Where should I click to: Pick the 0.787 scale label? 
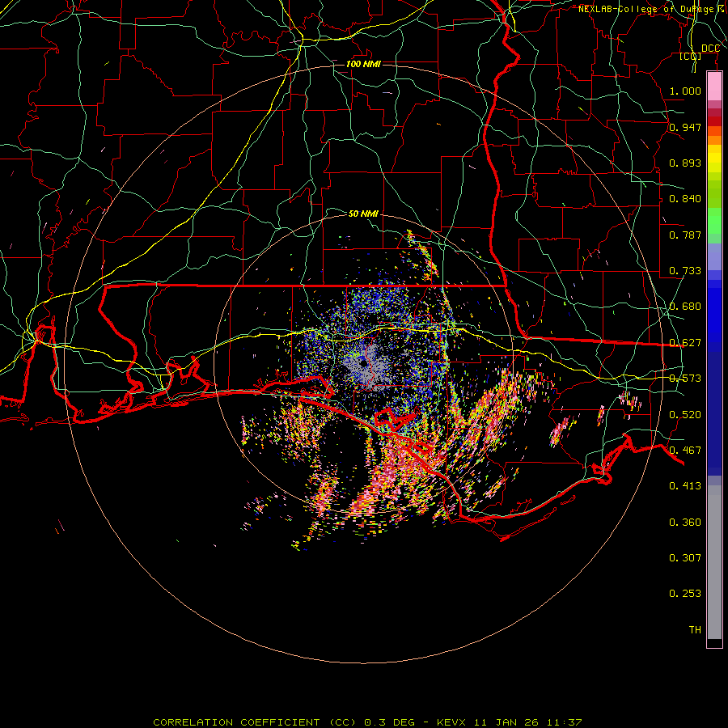(685, 235)
